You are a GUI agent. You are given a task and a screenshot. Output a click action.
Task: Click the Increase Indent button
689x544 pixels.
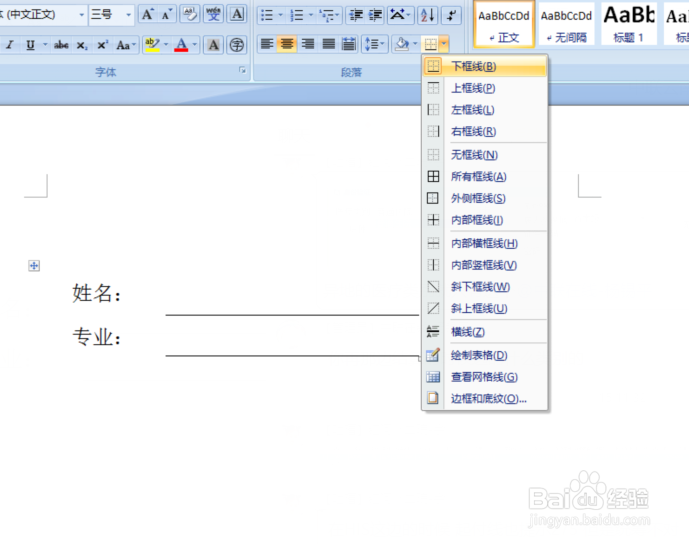pyautogui.click(x=375, y=16)
